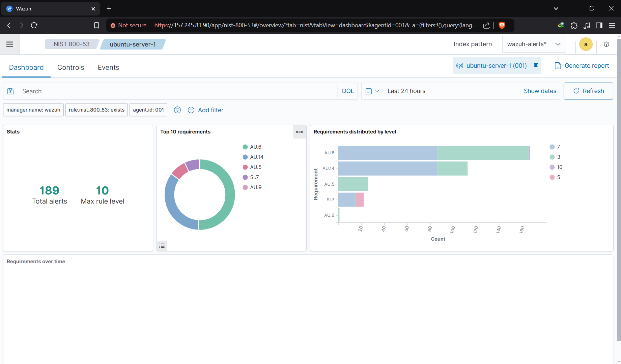Image resolution: width=621 pixels, height=364 pixels.
Task: Click in the Search query field
Action: tap(178, 91)
